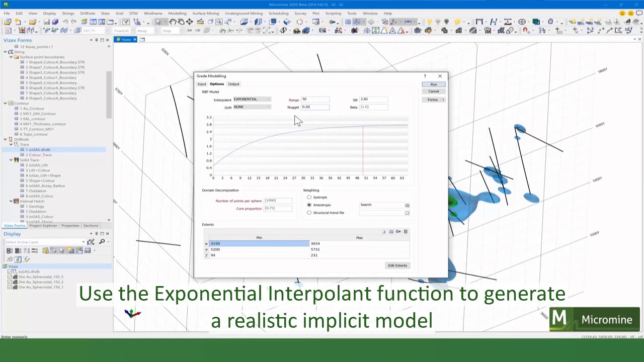Click the Sill input field
644x362 pixels.
point(374,100)
